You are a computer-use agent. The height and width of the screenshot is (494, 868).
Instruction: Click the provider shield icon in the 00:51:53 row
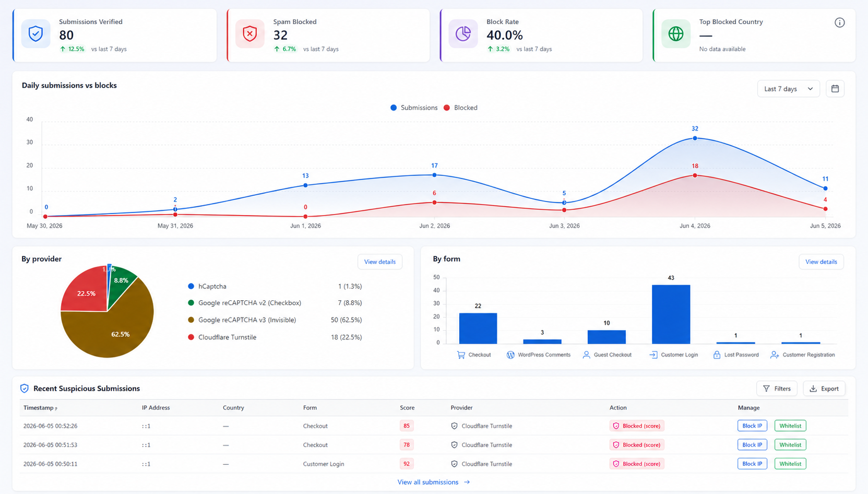click(454, 445)
